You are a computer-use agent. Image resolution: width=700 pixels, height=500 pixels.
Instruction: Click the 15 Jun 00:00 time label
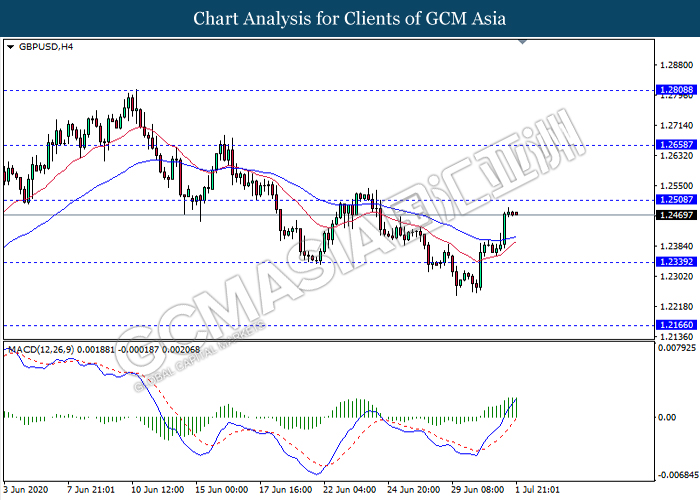coord(222,490)
